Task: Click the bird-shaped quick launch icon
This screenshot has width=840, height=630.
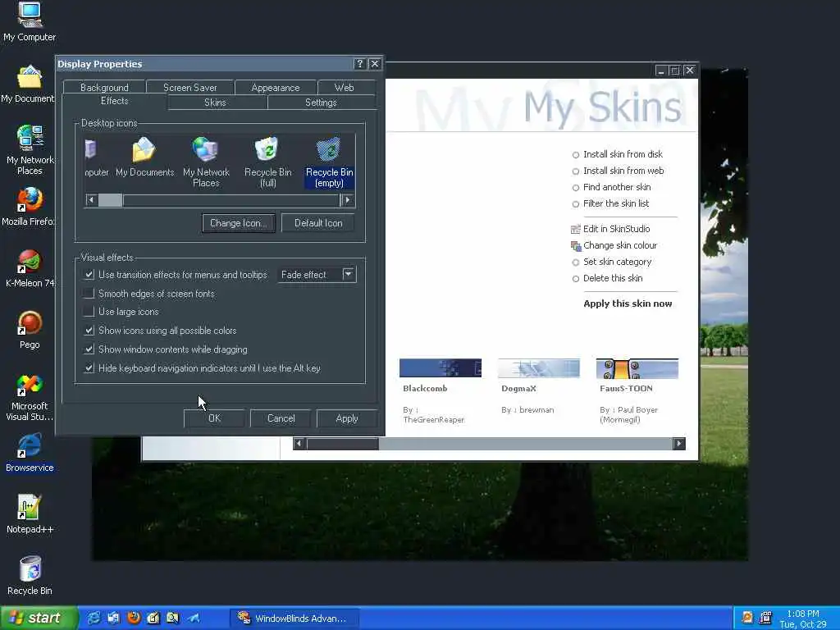Action: pos(193,618)
